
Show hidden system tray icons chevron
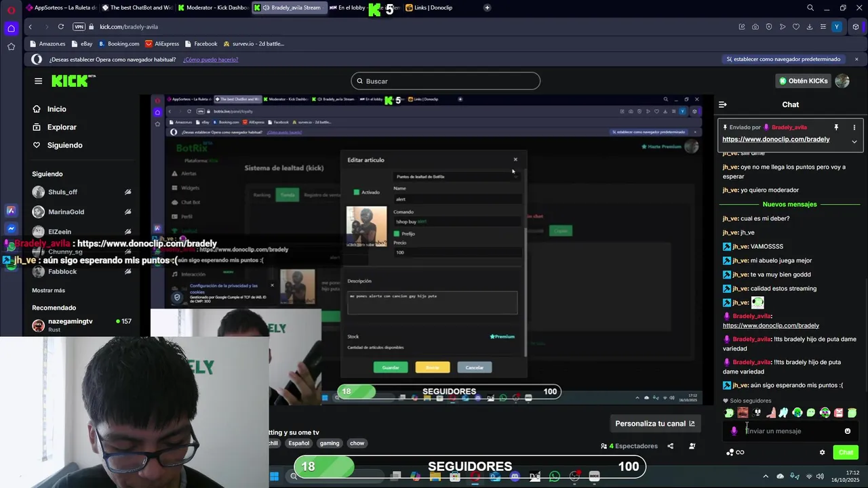[x=766, y=476]
